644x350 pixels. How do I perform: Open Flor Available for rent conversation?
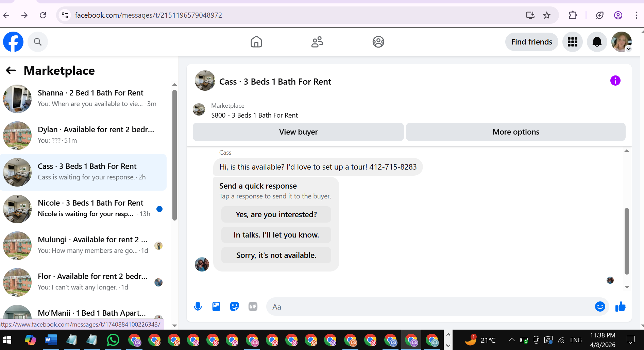(x=83, y=282)
